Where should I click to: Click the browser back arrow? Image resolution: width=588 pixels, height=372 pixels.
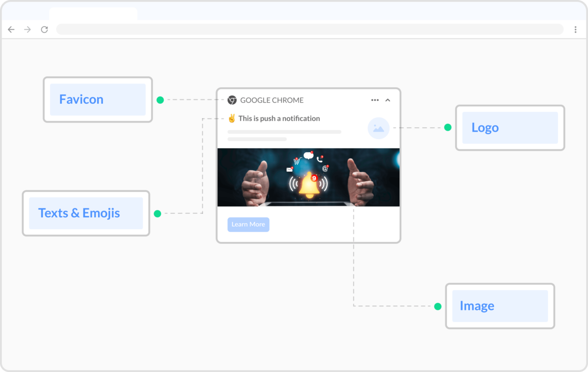tap(11, 29)
